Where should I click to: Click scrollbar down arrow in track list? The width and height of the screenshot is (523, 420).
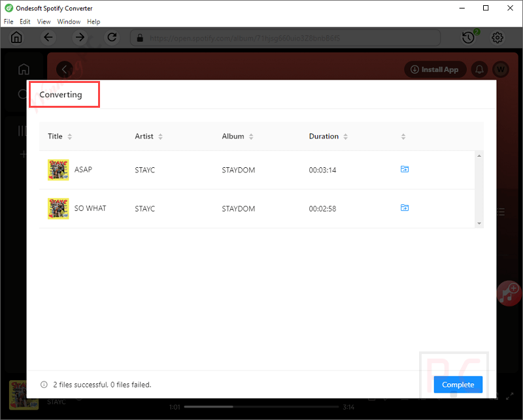coord(479,223)
